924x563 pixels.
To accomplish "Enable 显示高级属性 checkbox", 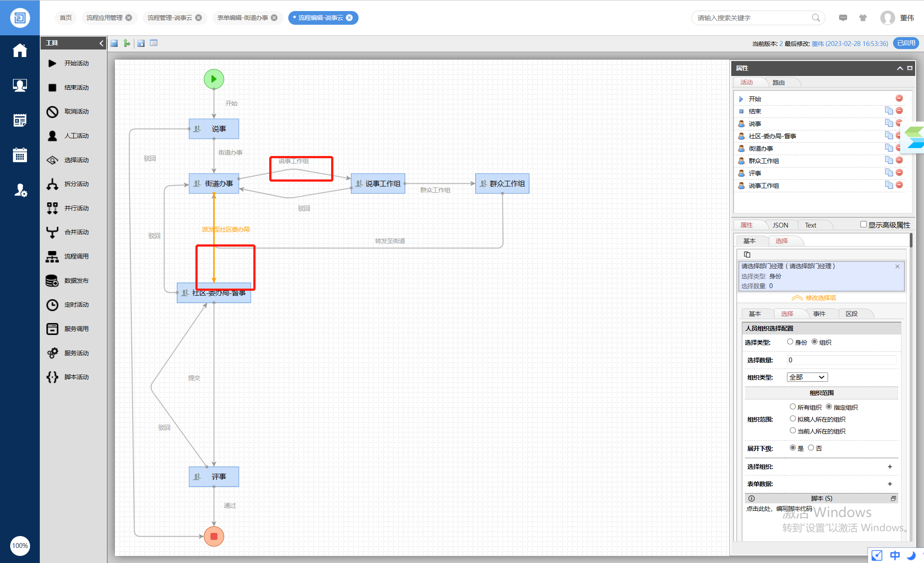I will click(863, 224).
